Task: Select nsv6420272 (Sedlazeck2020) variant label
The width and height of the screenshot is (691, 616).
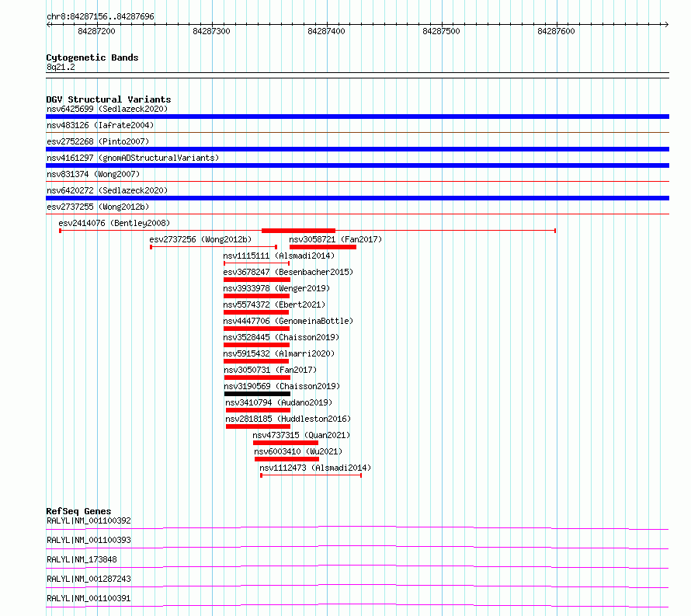Action: (x=107, y=190)
